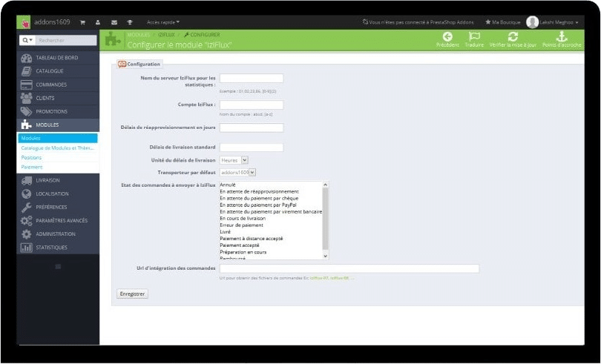Open the search type dropdown magnifier
The image size is (601, 364).
click(x=27, y=40)
